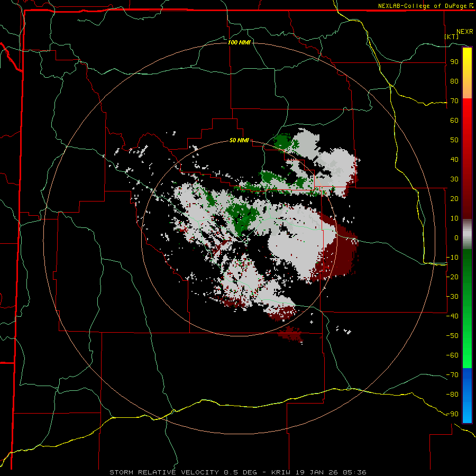
Task: Select the 0 knot scale label
Action: click(x=456, y=237)
